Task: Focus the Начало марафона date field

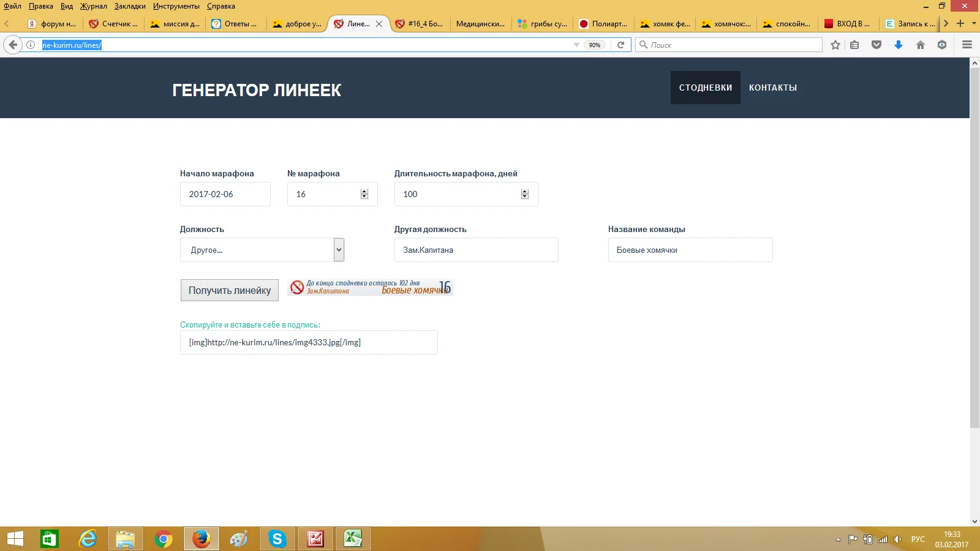Action: 225,194
